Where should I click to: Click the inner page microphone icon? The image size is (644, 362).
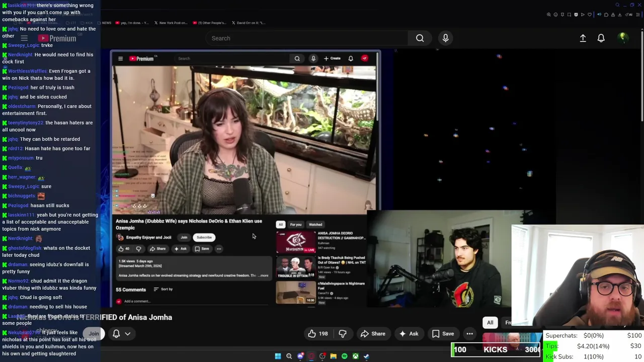click(x=313, y=59)
